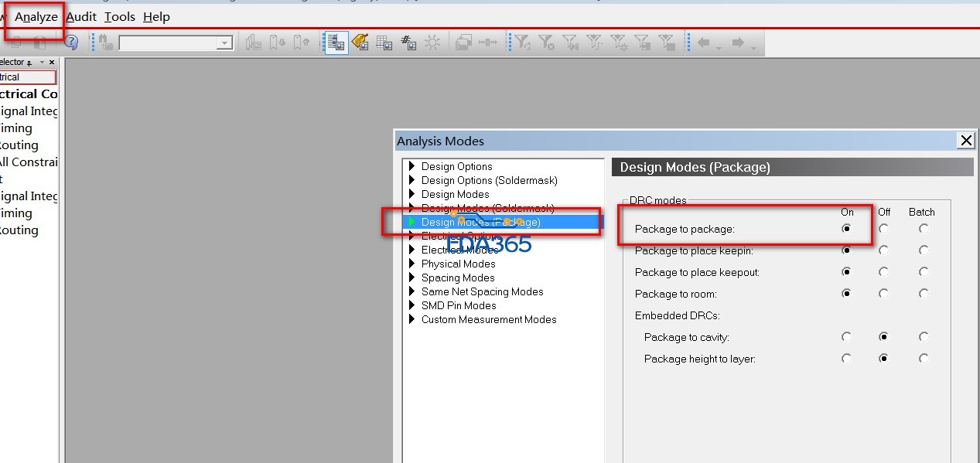The image size is (980, 463).
Task: Close the worksheet selector panel
Action: tap(52, 63)
